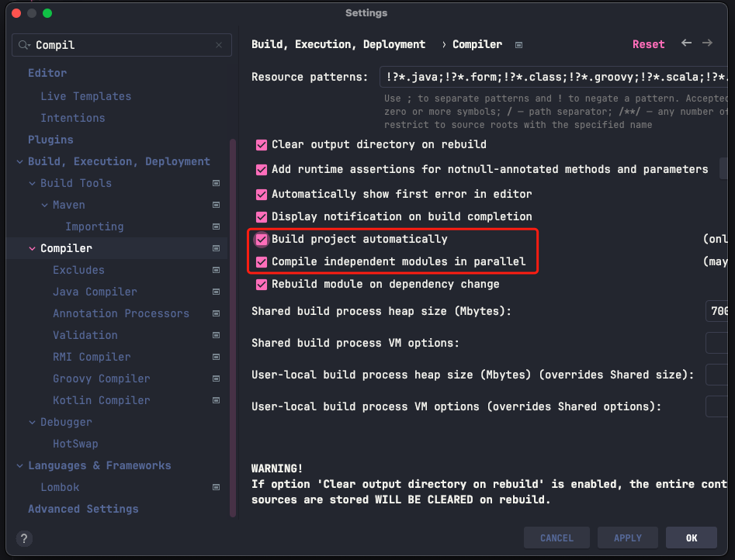Click project-level icon next to Compiler breadcrumb
Image resolution: width=735 pixels, height=560 pixels.
pyautogui.click(x=519, y=45)
